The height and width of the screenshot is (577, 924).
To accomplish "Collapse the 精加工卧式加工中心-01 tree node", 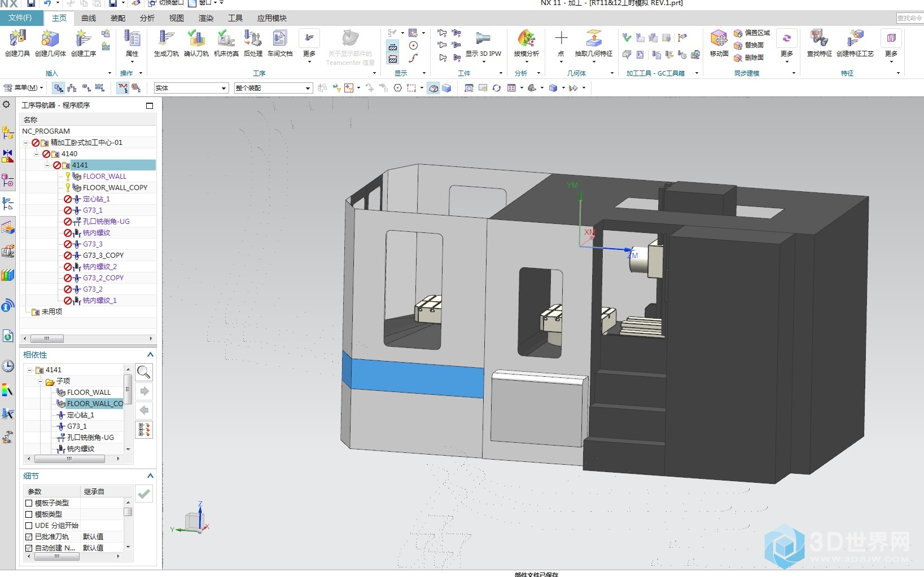I will pyautogui.click(x=25, y=143).
